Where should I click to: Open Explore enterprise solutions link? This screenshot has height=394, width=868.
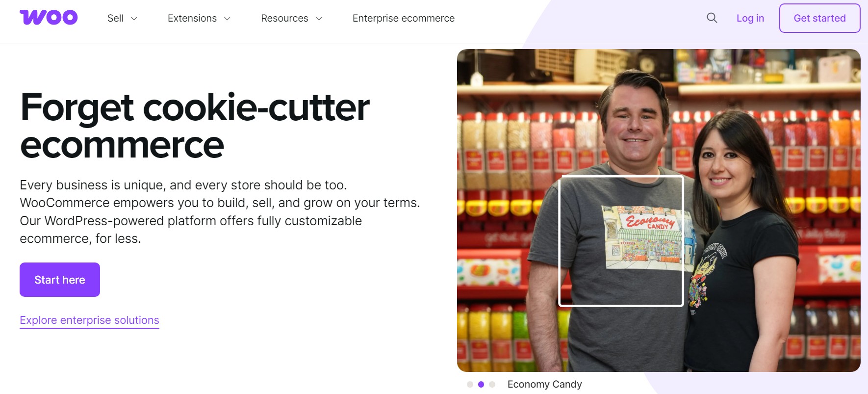(x=89, y=320)
